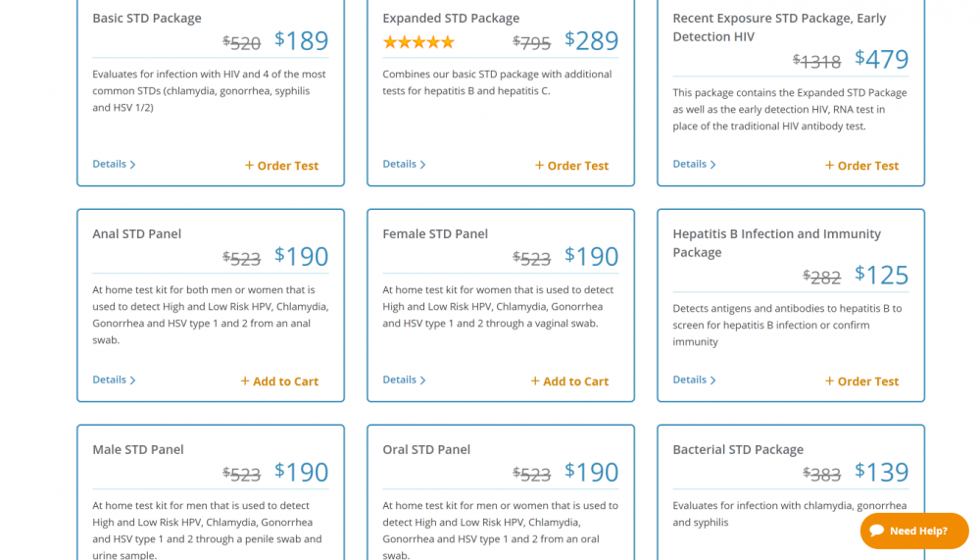Click the $190 price on Male STD Panel
Viewport: 980px width, 560px height.
(x=301, y=473)
